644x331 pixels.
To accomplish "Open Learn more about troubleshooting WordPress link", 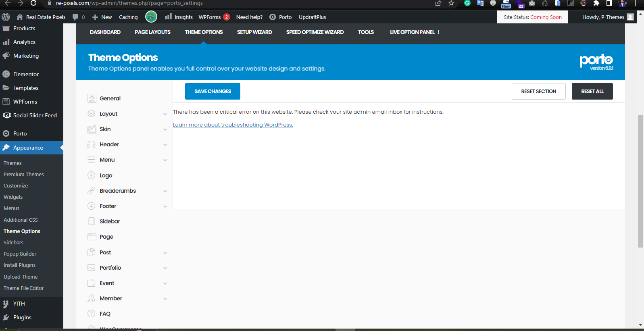I will [233, 125].
